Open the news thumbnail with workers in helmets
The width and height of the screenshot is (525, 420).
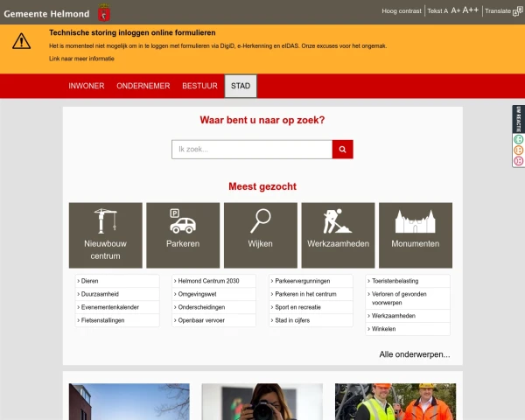(395, 402)
